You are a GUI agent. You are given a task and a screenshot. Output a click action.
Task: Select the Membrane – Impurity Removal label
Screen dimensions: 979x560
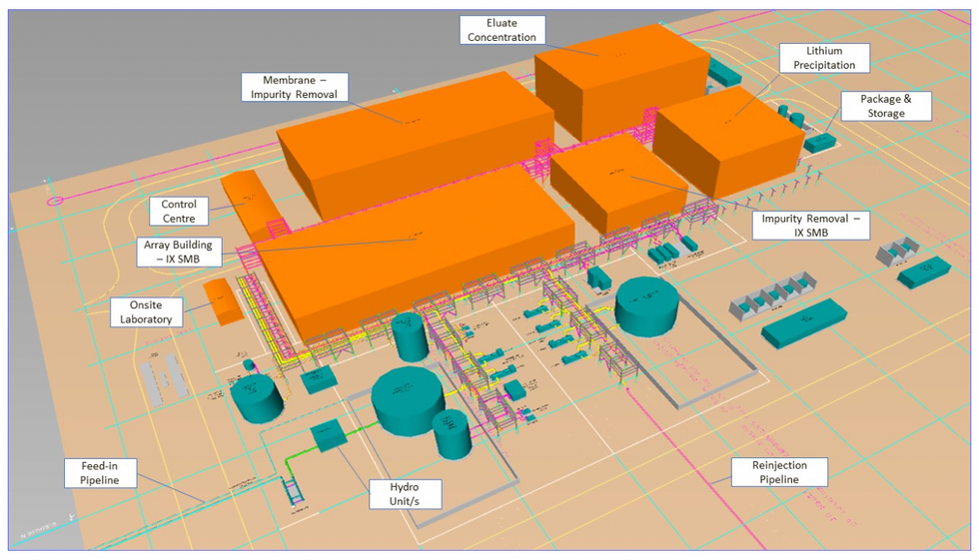click(293, 87)
